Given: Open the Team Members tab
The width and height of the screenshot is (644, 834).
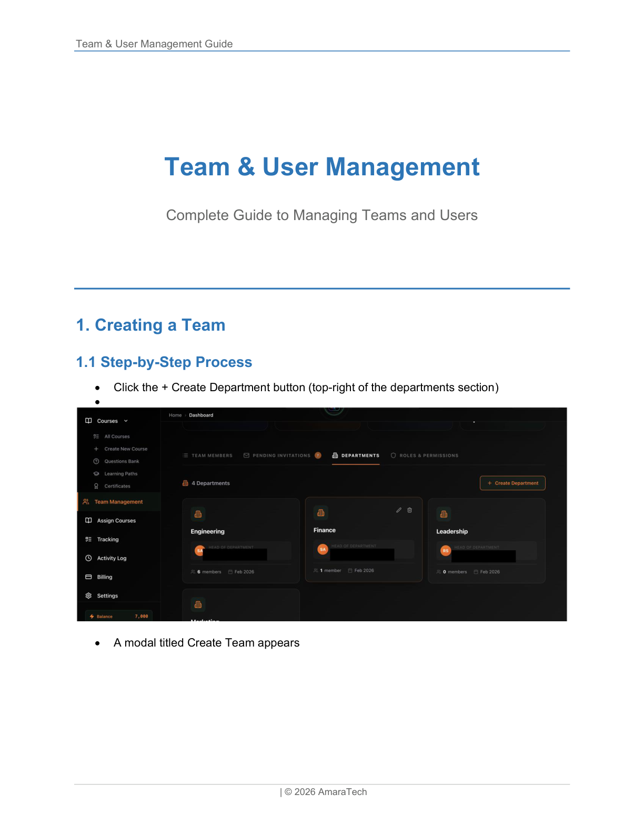Looking at the screenshot, I should [x=207, y=455].
